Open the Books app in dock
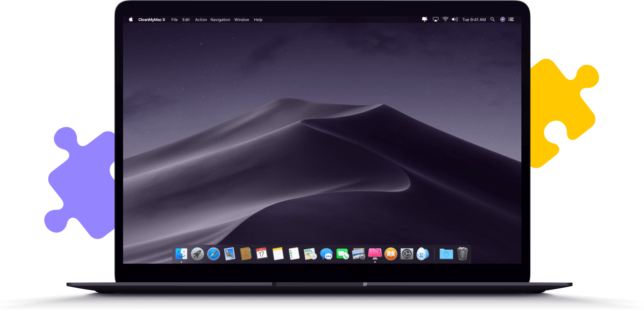644x311 pixels. click(391, 254)
